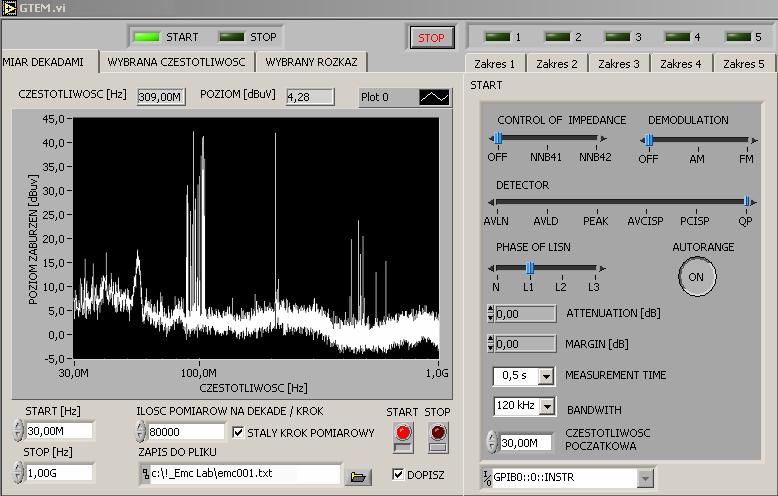
Task: Click the LabVIEW icon in the GTEM.vi title bar
Action: [x=8, y=8]
